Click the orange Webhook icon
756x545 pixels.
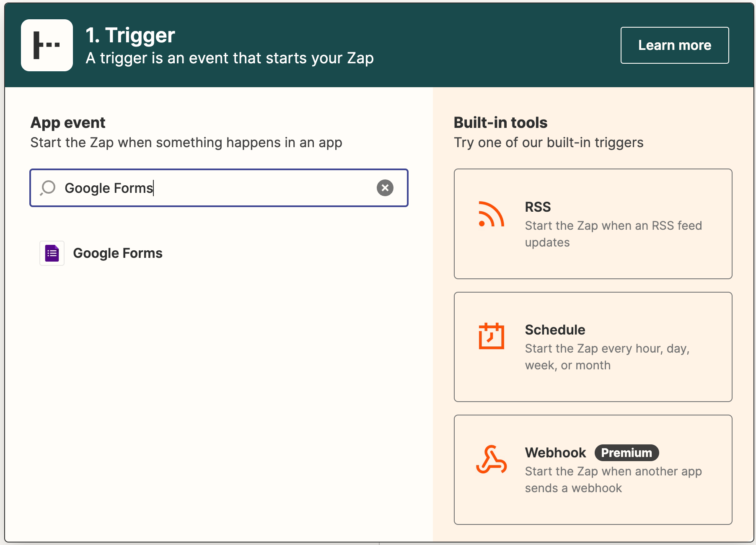click(491, 459)
